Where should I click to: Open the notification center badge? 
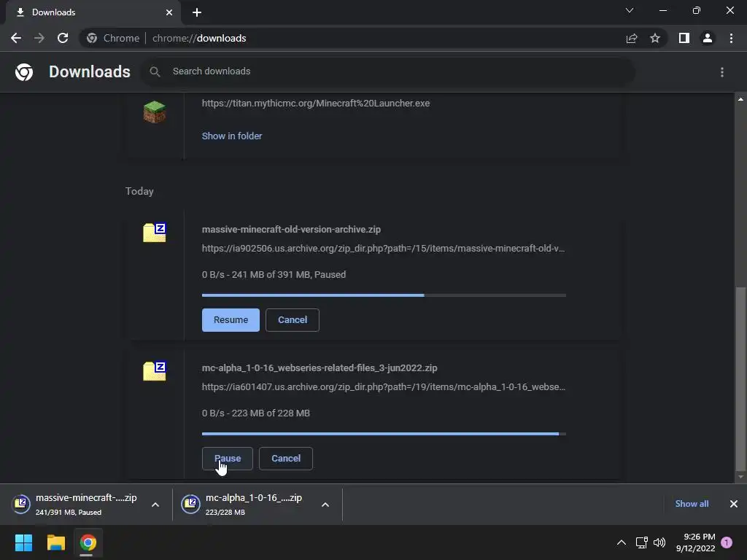[x=727, y=542]
